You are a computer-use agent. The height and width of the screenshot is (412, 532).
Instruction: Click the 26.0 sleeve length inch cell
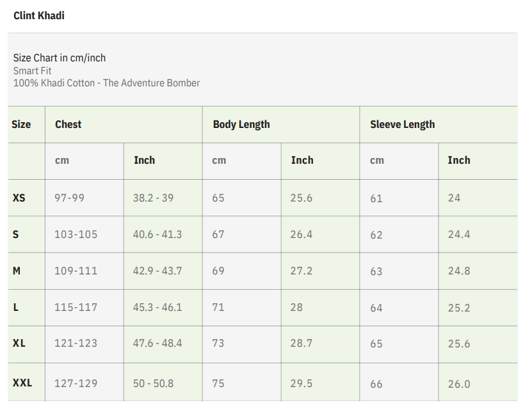pyautogui.click(x=459, y=384)
